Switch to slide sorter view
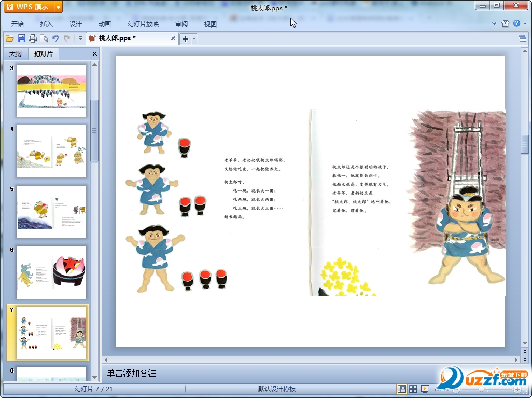The width and height of the screenshot is (532, 398). coord(413,389)
